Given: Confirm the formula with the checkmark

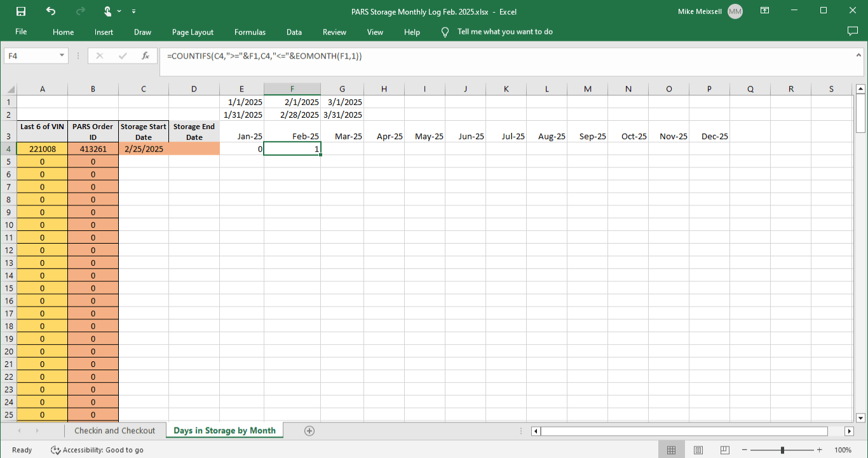Looking at the screenshot, I should pos(123,56).
